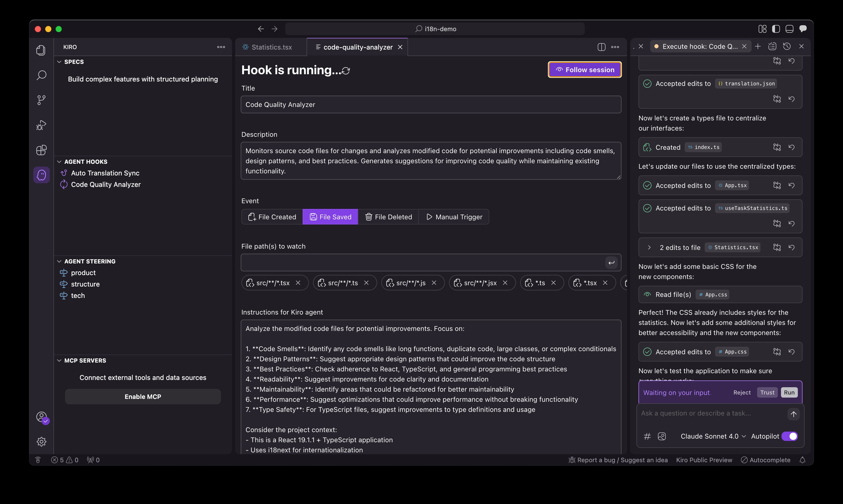This screenshot has width=843, height=504.
Task: Select the Kiro ghost agent icon
Action: point(41,175)
